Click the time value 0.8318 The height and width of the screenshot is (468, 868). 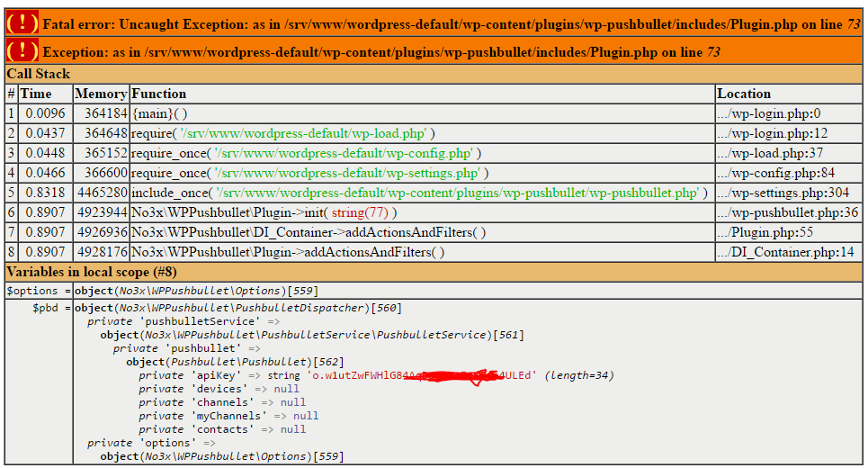point(45,193)
